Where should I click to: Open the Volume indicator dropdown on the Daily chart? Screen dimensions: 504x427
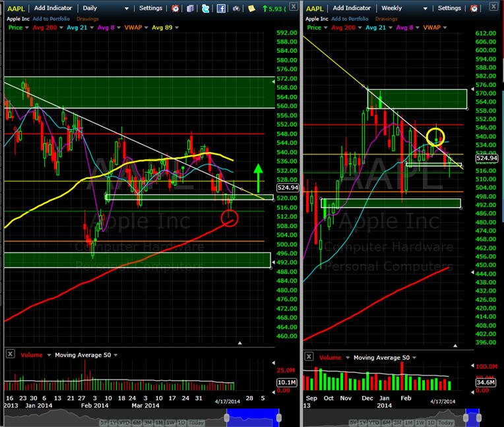[x=49, y=355]
